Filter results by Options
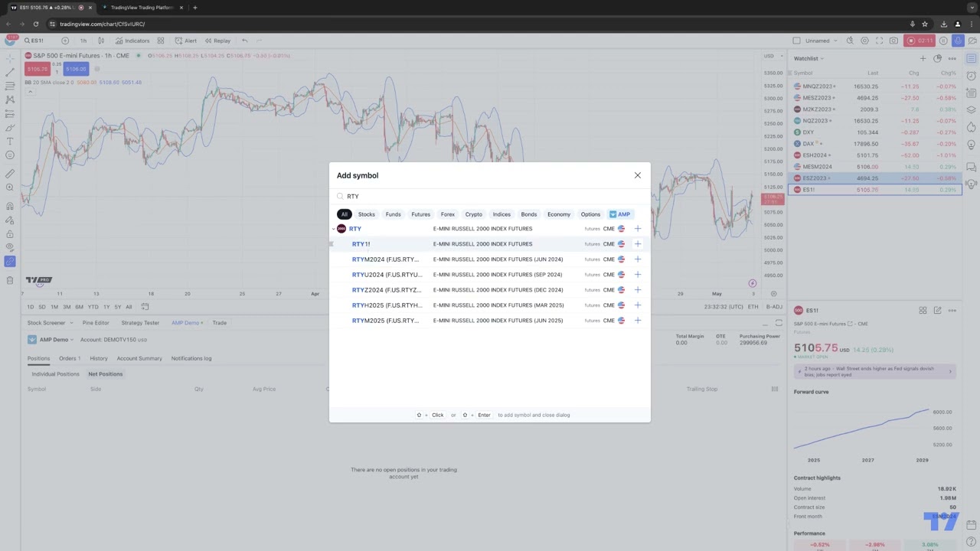The image size is (980, 551). (x=590, y=214)
